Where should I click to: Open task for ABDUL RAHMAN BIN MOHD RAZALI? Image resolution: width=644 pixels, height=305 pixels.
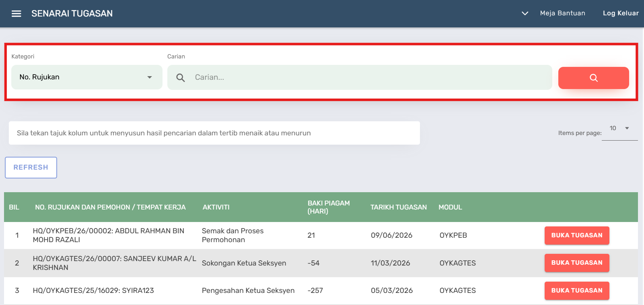tap(576, 235)
